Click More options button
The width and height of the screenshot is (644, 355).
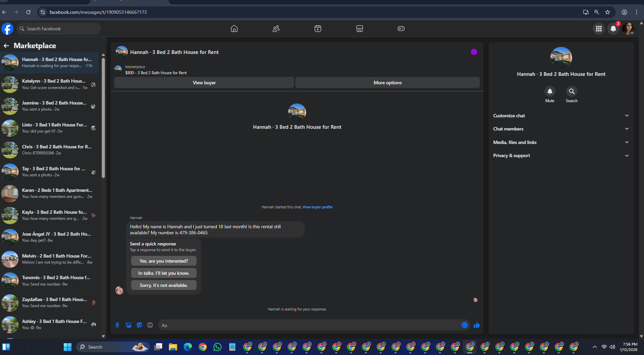click(x=387, y=83)
